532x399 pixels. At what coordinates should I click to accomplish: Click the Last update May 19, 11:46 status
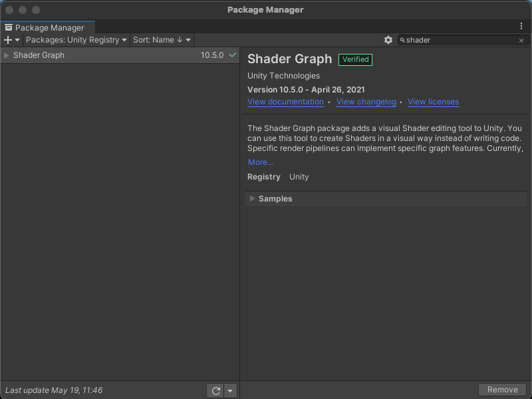click(54, 390)
